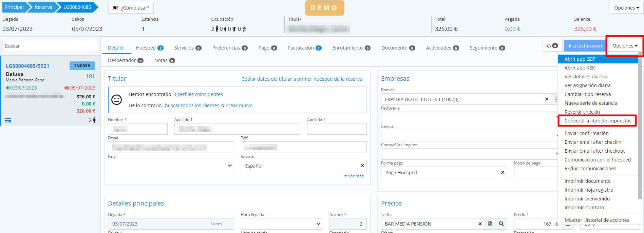
Task: Expand the País dropdown
Action: point(230,166)
